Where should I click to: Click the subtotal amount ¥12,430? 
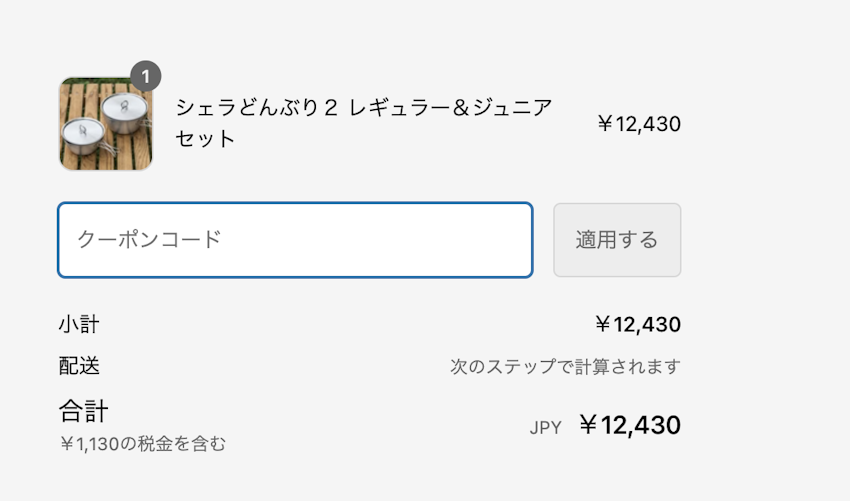(x=637, y=324)
